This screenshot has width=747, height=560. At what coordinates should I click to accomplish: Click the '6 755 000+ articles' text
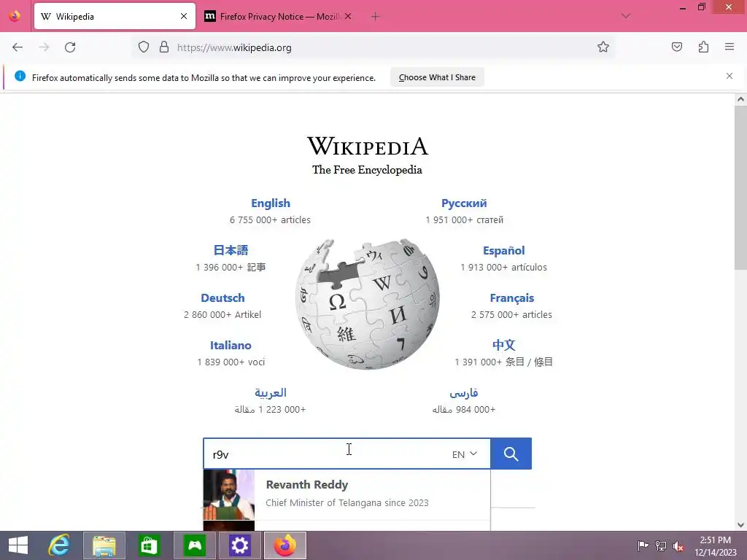click(x=270, y=220)
